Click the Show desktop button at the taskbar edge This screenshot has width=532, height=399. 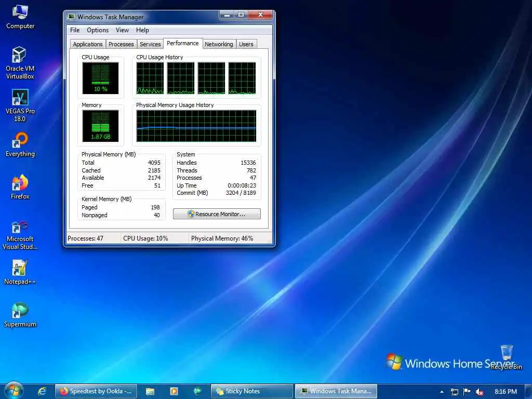coord(529,391)
